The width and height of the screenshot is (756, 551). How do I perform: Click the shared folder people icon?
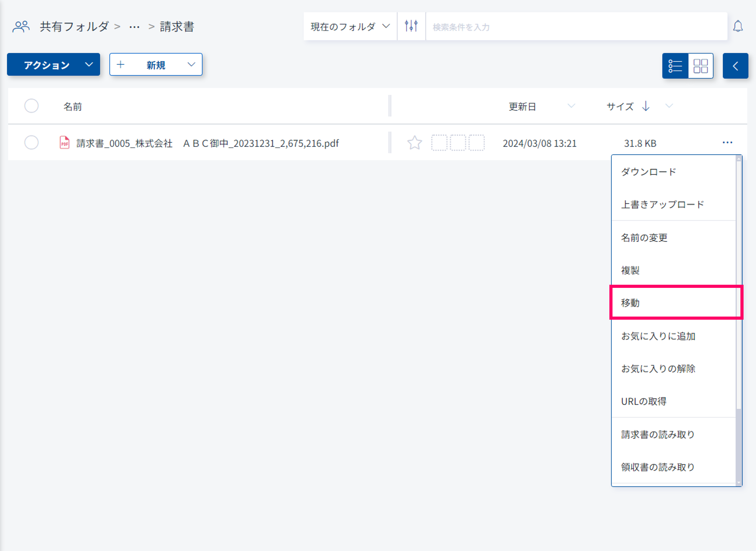(x=21, y=26)
